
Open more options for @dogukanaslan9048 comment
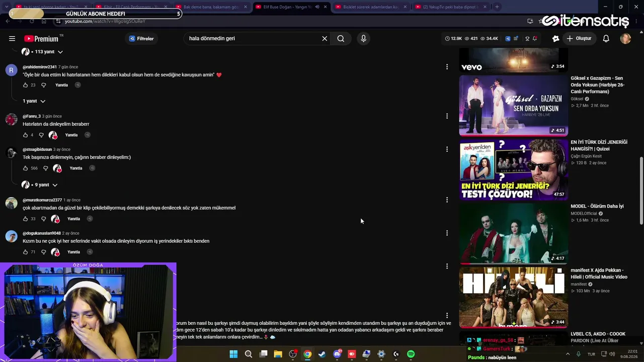pyautogui.click(x=447, y=233)
